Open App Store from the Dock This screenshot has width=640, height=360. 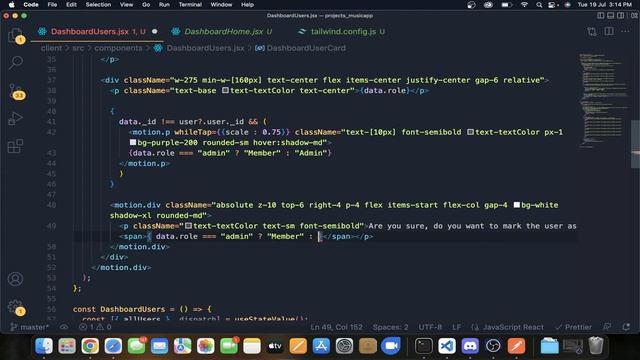point(321,346)
